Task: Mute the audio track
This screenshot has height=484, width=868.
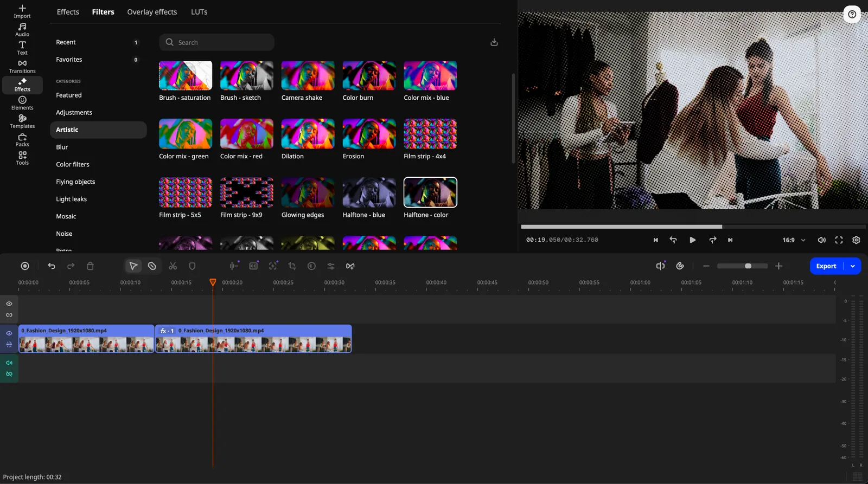Action: (x=9, y=363)
